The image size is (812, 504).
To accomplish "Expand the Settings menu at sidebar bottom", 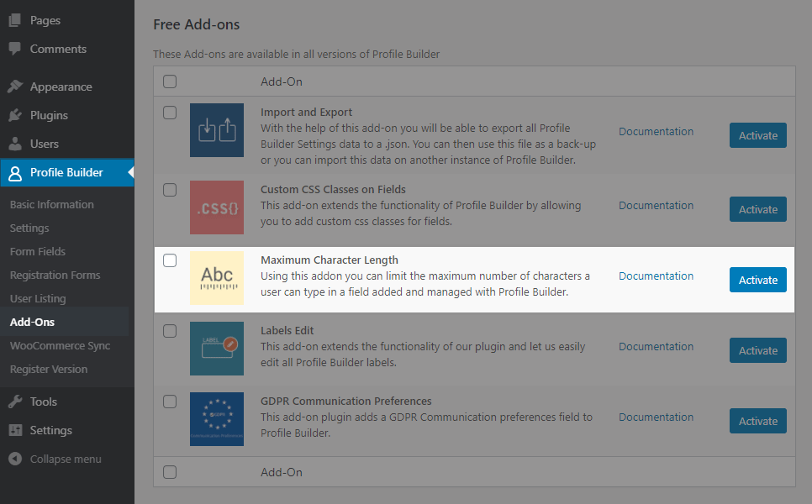I will [x=50, y=430].
